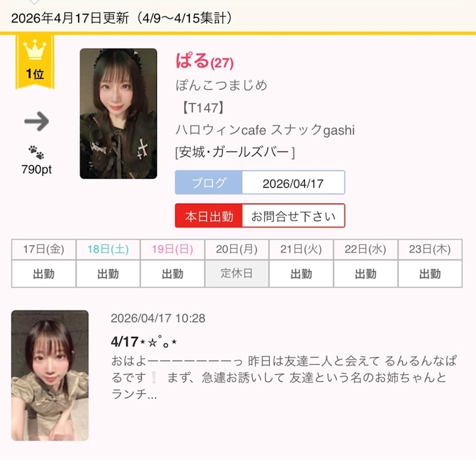Image resolution: width=476 pixels, height=460 pixels.
Task: Click the gold crown 1位 rank badge
Action: click(35, 62)
